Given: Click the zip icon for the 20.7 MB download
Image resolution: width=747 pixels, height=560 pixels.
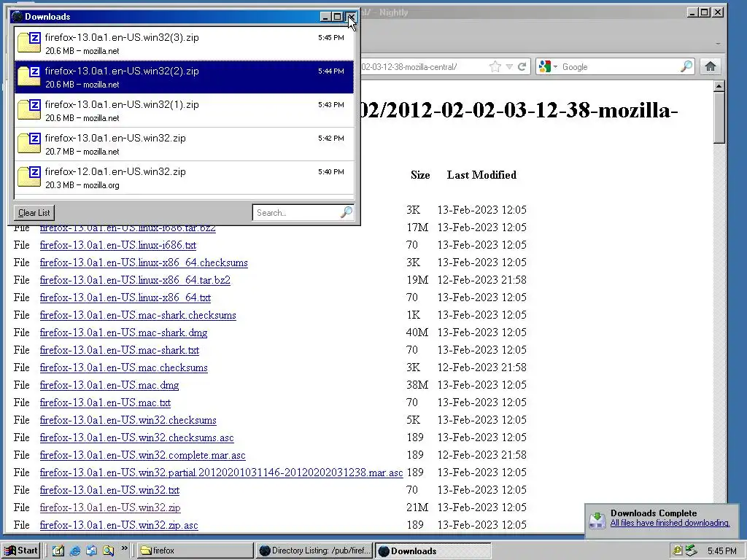Looking at the screenshot, I should [29, 143].
